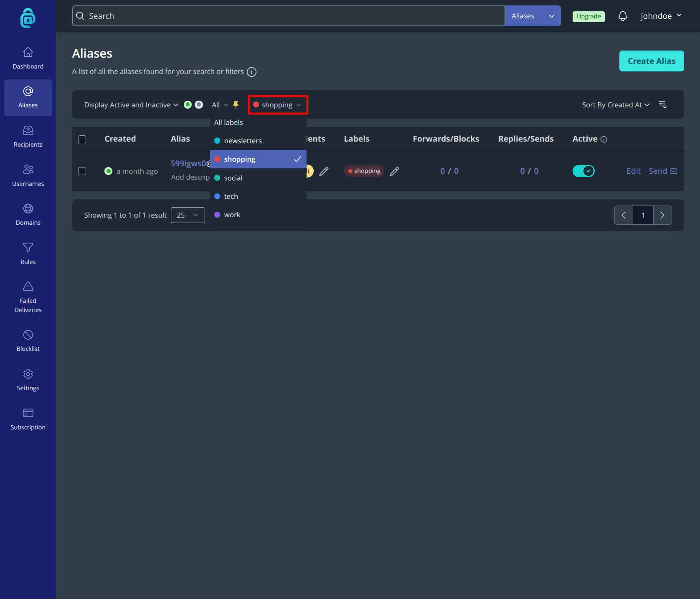The height and width of the screenshot is (599, 700).
Task: Edit recipients with the pencil icon
Action: [324, 171]
